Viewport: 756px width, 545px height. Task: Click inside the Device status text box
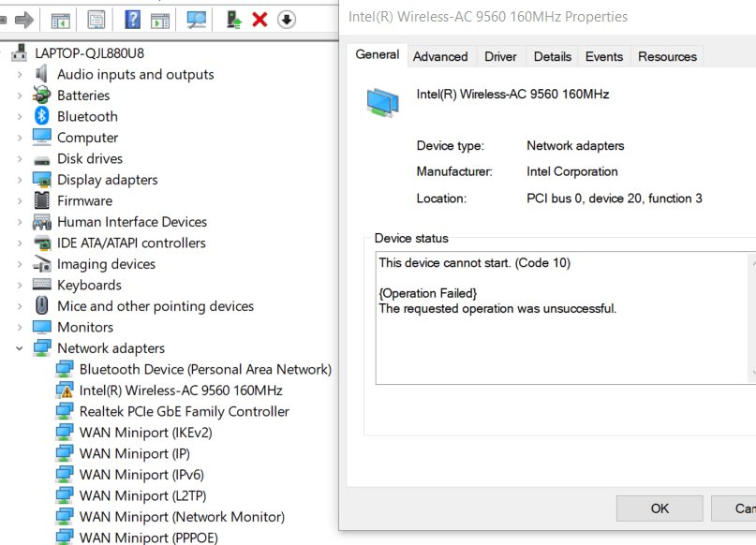[562, 337]
